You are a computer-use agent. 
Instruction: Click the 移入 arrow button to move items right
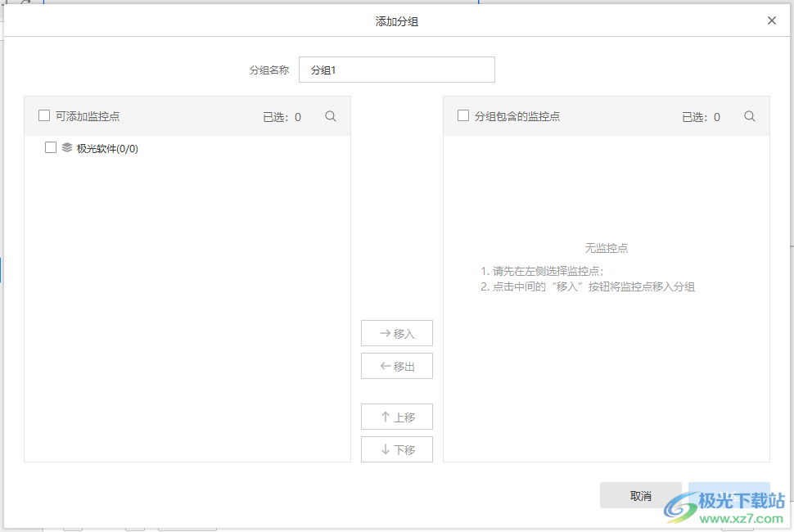pos(396,333)
